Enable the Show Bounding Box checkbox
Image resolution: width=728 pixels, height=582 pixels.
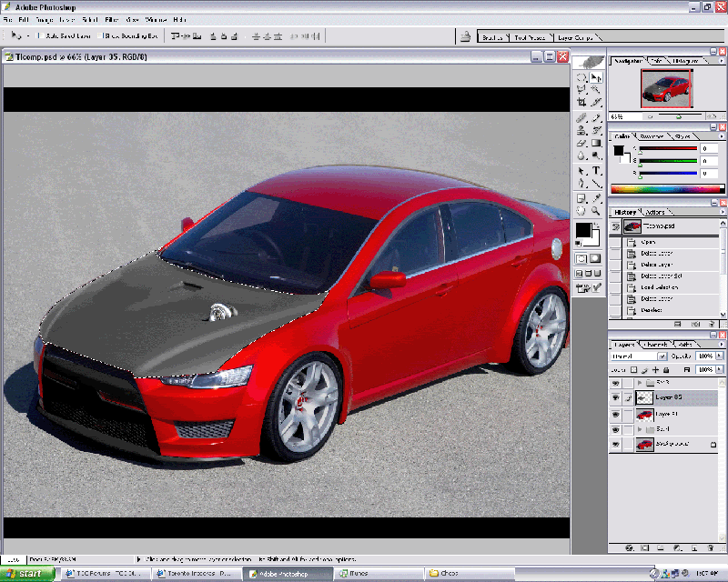click(99, 36)
